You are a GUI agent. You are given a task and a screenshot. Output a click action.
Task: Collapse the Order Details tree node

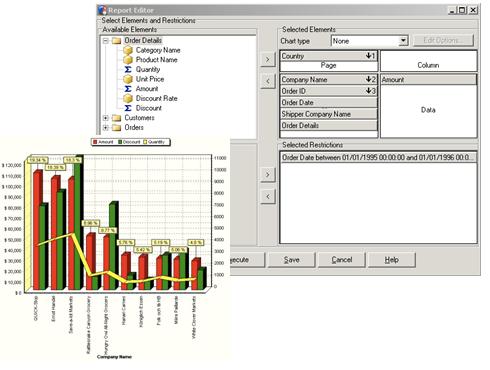click(x=106, y=41)
